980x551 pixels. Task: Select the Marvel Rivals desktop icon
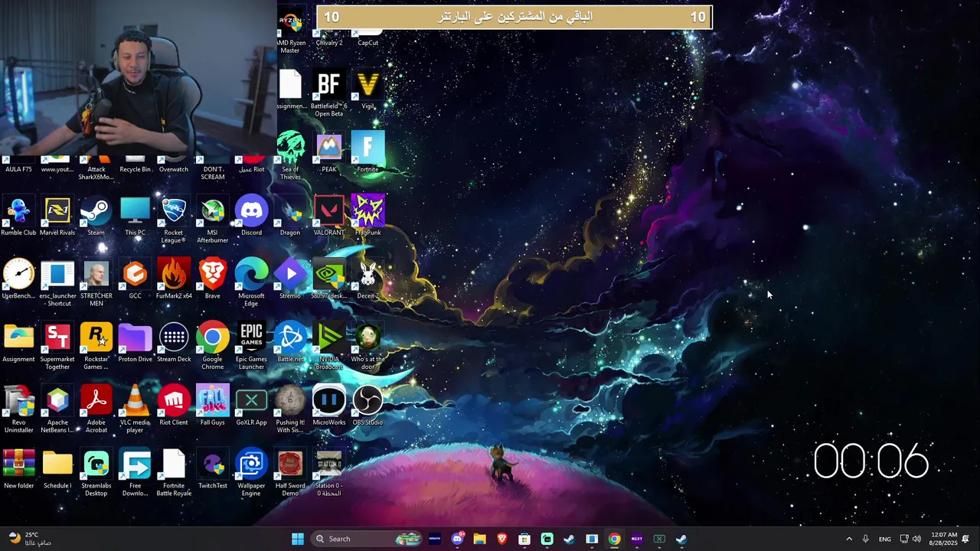[57, 216]
